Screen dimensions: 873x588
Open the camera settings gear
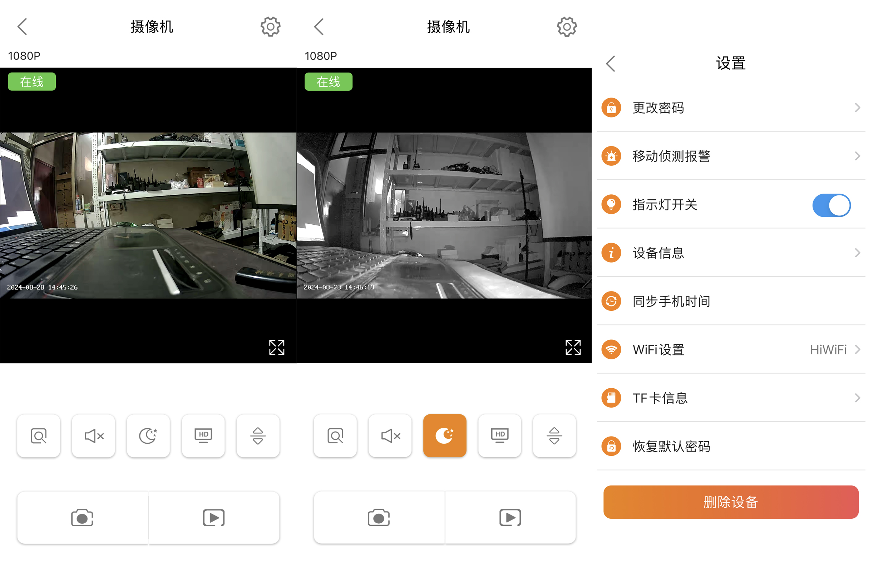(270, 26)
